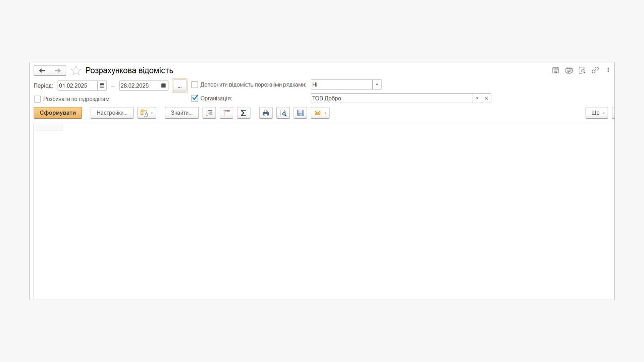Expand the 'ТОВ Добро' organization dropdown
The height and width of the screenshot is (362, 644).
click(477, 98)
